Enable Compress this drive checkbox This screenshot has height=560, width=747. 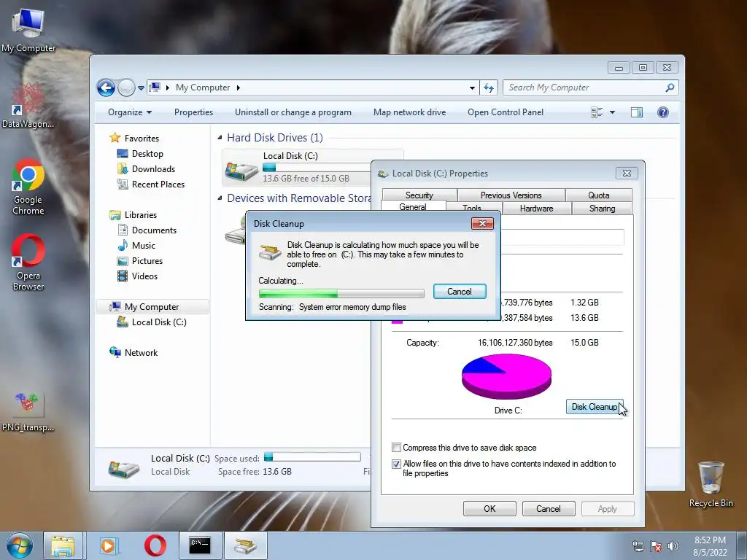[396, 448]
